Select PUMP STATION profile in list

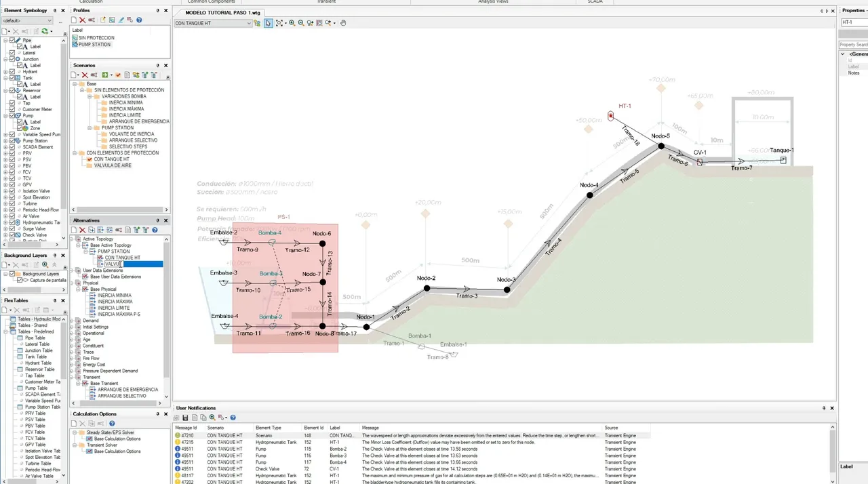pyautogui.click(x=94, y=44)
